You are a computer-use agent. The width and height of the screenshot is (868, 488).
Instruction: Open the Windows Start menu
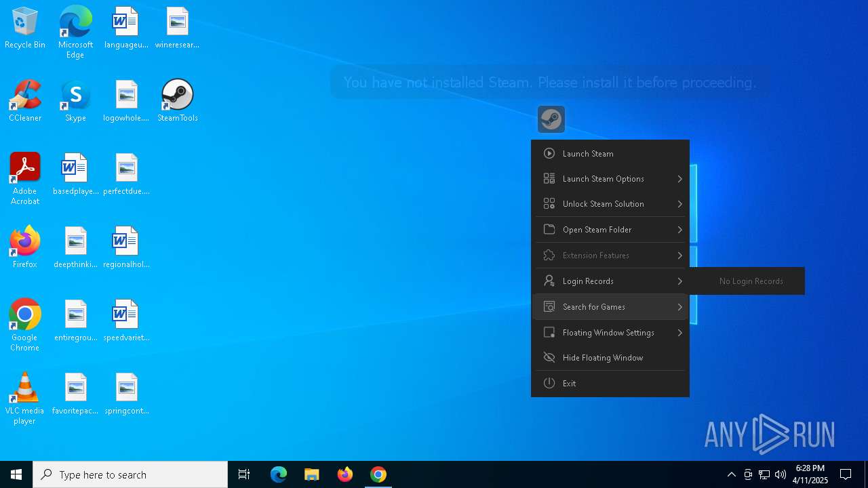16,474
